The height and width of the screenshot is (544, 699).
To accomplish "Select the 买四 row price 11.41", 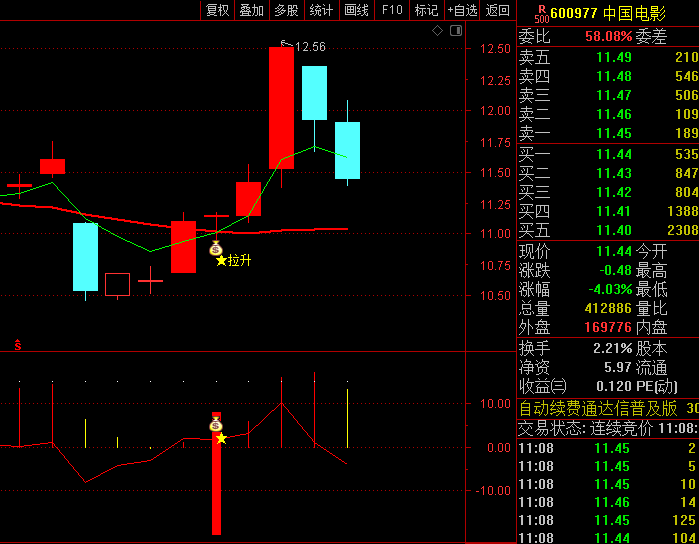I will tap(614, 211).
